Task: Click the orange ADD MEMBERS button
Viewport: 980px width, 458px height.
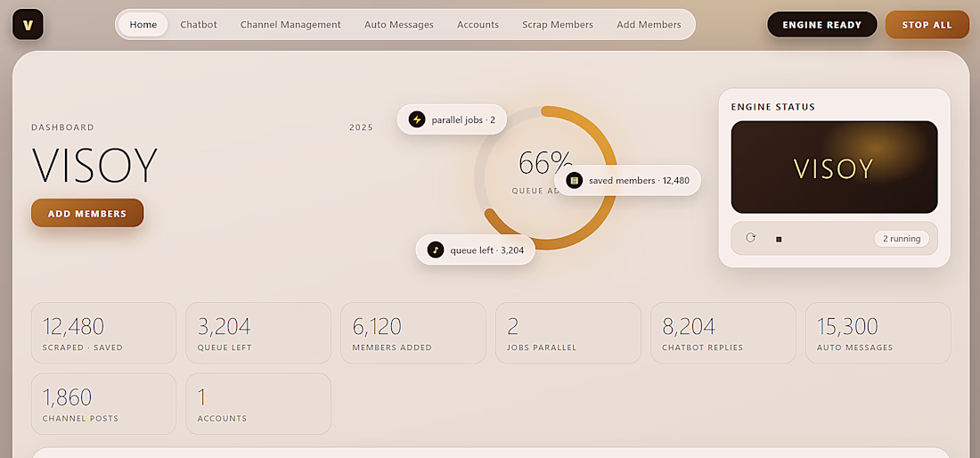Action: click(87, 213)
